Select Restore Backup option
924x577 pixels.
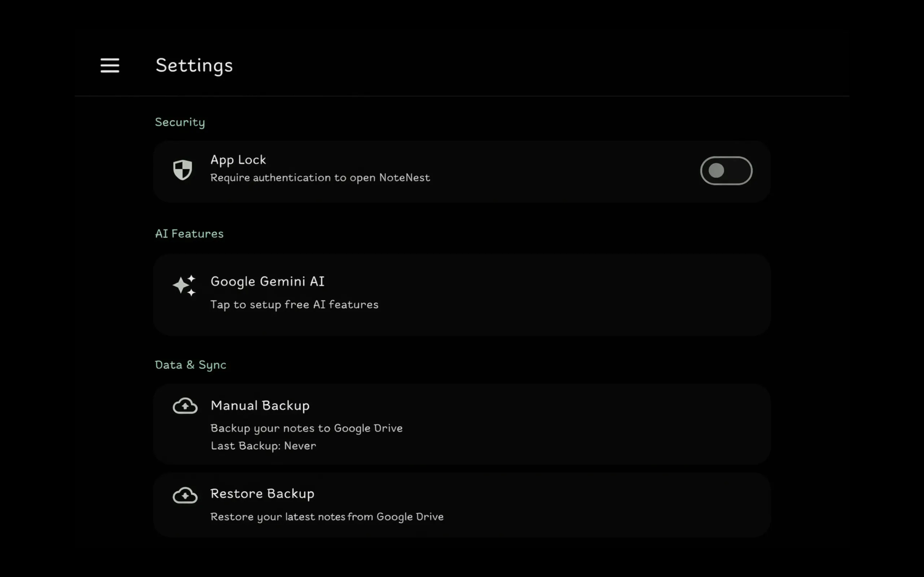pyautogui.click(x=462, y=505)
